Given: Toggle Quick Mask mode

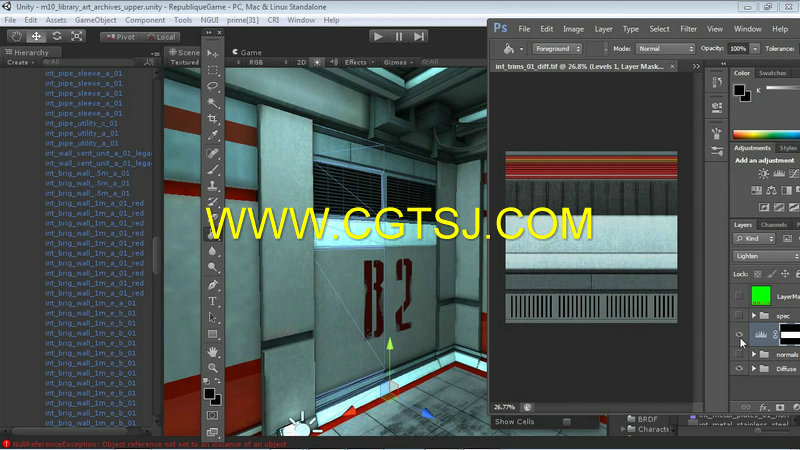Looking at the screenshot, I should pyautogui.click(x=213, y=415).
